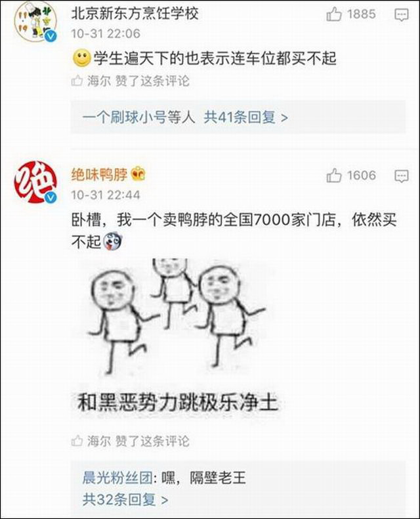Tap the crown membership badge beside 绝味鸭脖

[x=138, y=174]
